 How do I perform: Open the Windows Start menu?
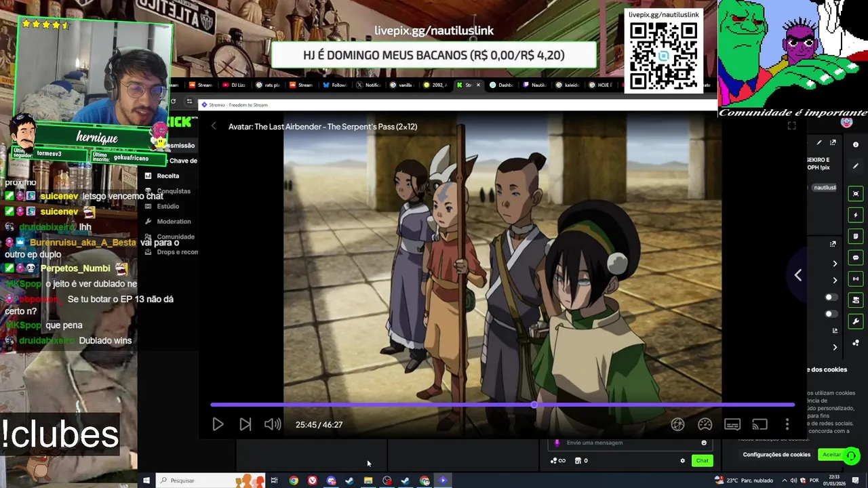pos(146,481)
